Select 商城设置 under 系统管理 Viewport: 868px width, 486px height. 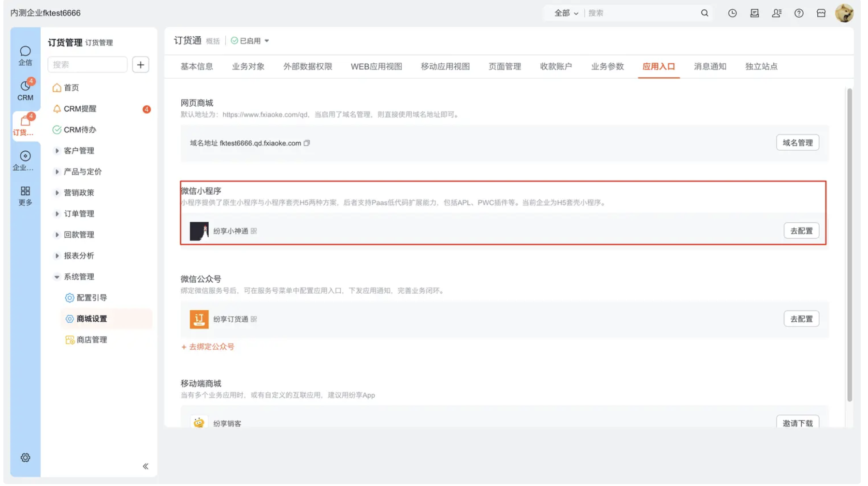tap(106, 319)
